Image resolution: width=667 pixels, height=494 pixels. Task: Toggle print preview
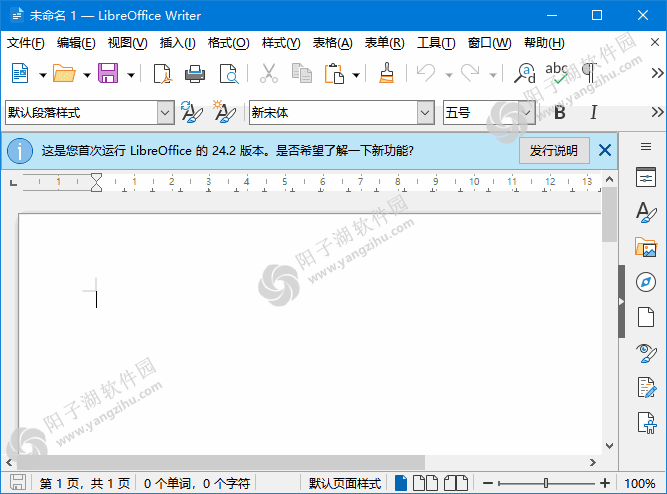[x=229, y=74]
